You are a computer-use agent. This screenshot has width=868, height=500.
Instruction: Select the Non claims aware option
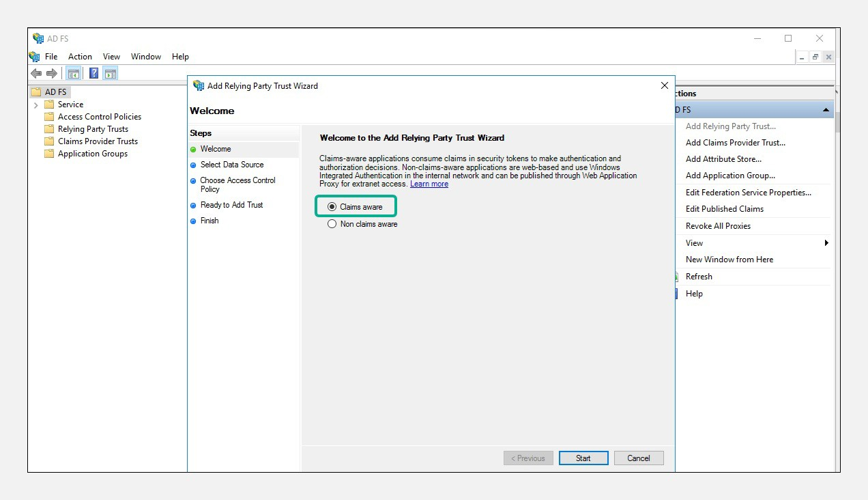332,224
